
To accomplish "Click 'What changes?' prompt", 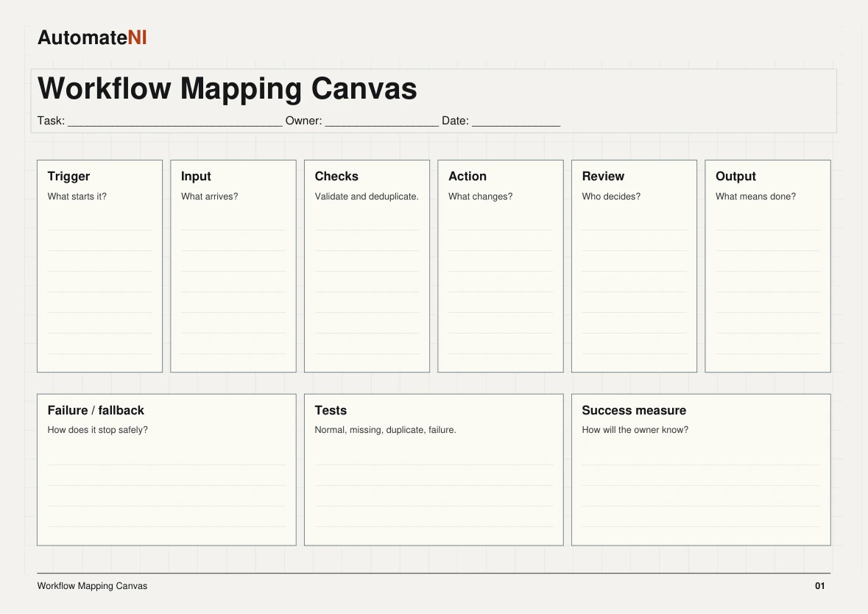I will click(x=481, y=197).
